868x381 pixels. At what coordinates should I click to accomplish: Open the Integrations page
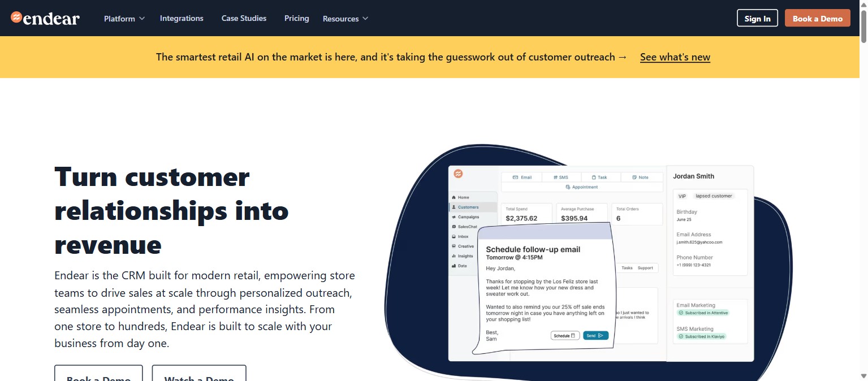[182, 18]
